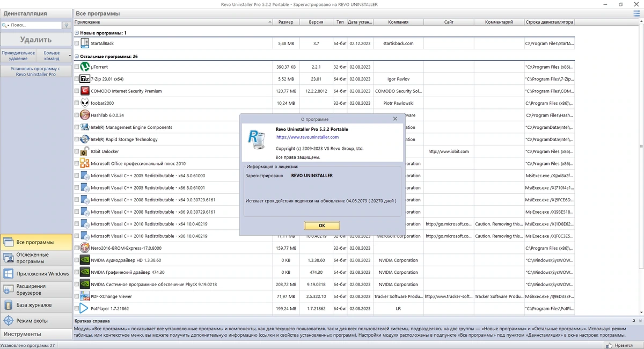This screenshot has width=644, height=349.
Task: Click the Intel Rapid Storage Technology icon
Action: click(84, 140)
